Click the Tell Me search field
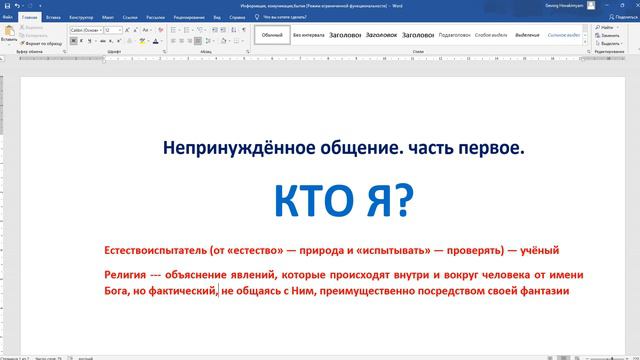This screenshot has height=360, width=640. tap(285, 17)
